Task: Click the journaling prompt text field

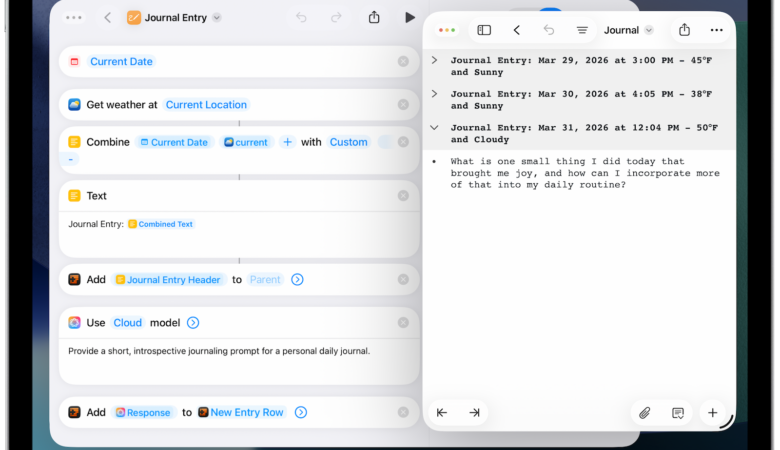Action: pyautogui.click(x=238, y=362)
